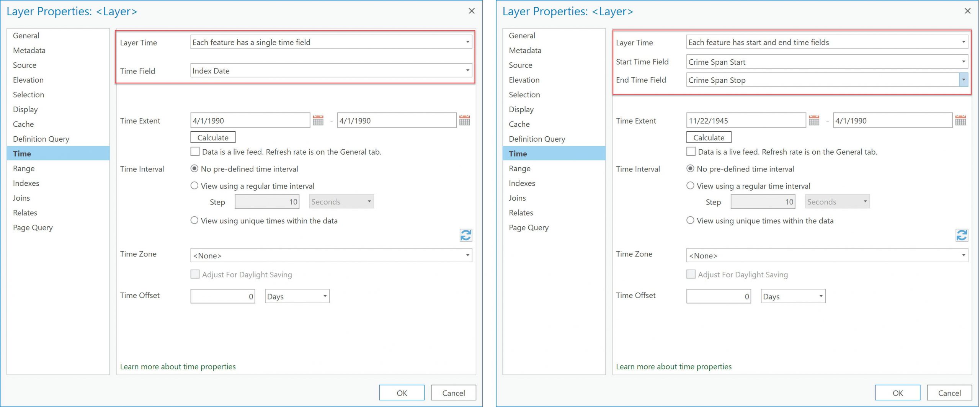Screen dimensions: 980x407
Task: Open the Time Field dropdown showing Index Date
Action: (x=467, y=70)
